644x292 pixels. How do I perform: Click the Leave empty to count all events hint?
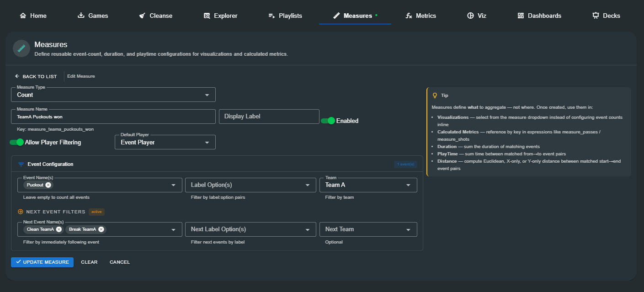click(x=56, y=197)
